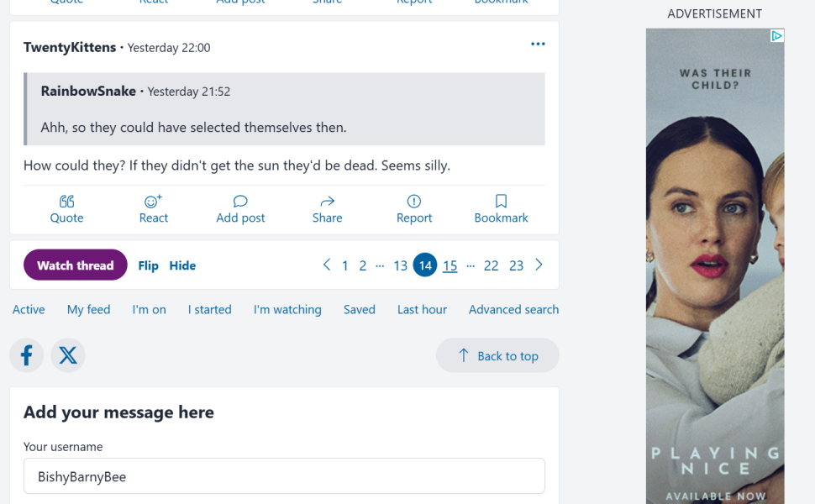
Task: Bookmark TwentyKittens' post
Action: [501, 202]
